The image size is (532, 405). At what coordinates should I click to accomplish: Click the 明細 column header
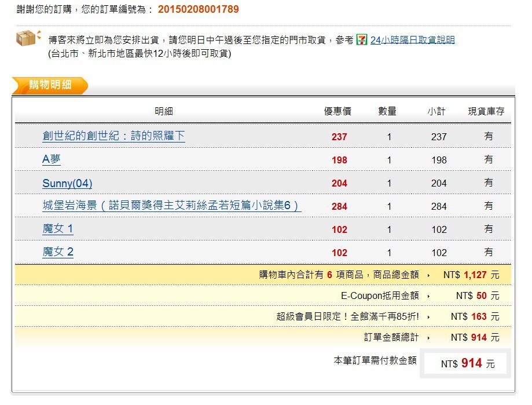[164, 111]
